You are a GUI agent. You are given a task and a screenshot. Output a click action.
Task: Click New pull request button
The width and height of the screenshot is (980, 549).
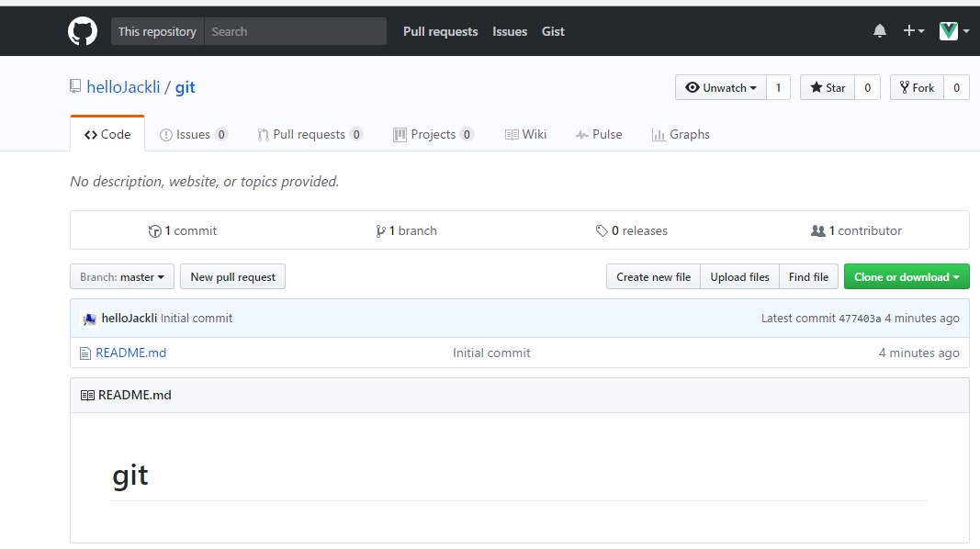tap(232, 276)
